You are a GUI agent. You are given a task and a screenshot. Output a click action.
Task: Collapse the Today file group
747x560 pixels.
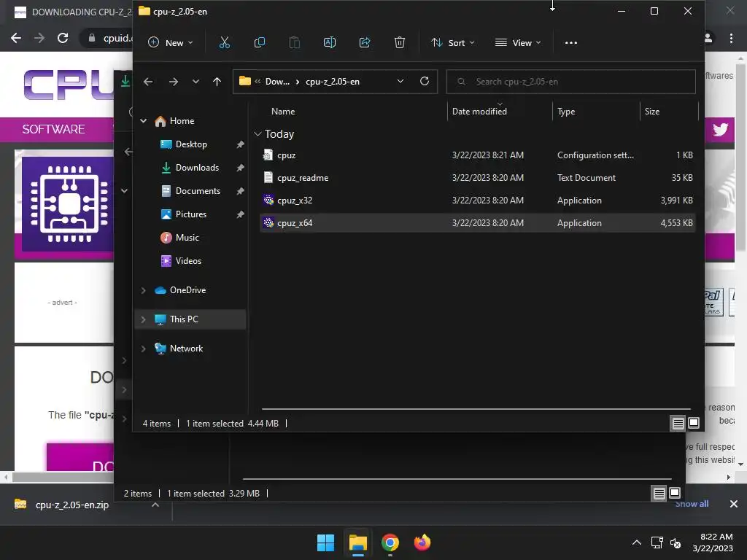pyautogui.click(x=258, y=134)
